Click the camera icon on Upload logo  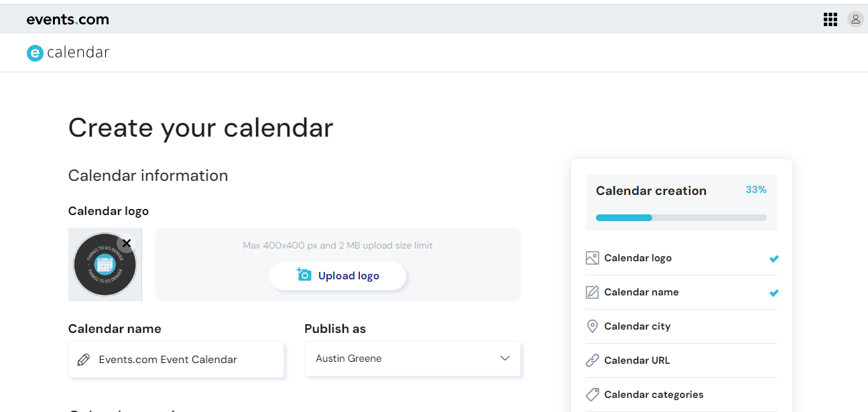(x=304, y=275)
